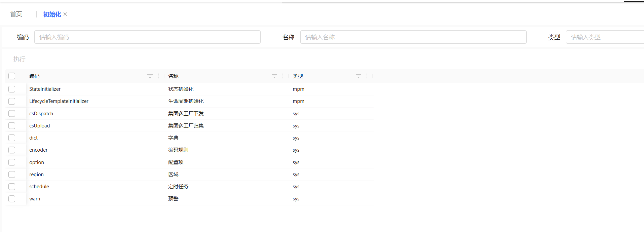Select the warn row checkbox

12,199
